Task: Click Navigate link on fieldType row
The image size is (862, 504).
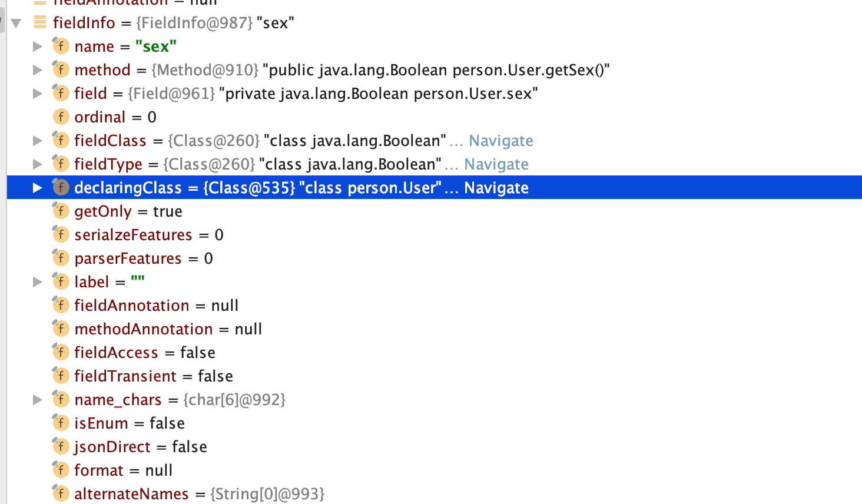Action: [x=496, y=164]
